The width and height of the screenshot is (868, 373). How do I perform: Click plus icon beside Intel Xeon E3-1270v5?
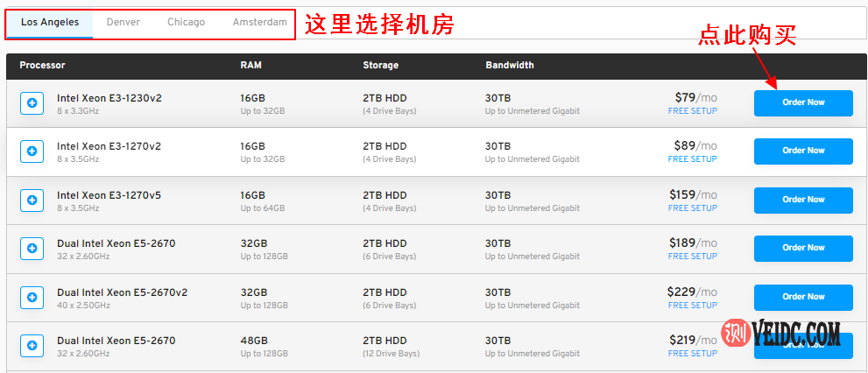point(32,201)
